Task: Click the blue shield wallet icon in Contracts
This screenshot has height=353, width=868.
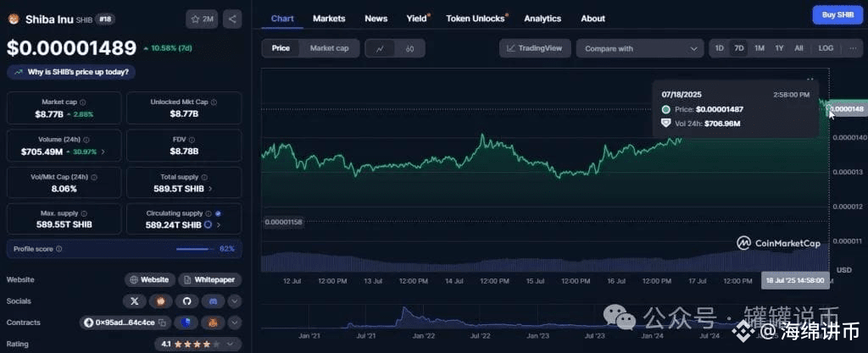Action: point(186,323)
